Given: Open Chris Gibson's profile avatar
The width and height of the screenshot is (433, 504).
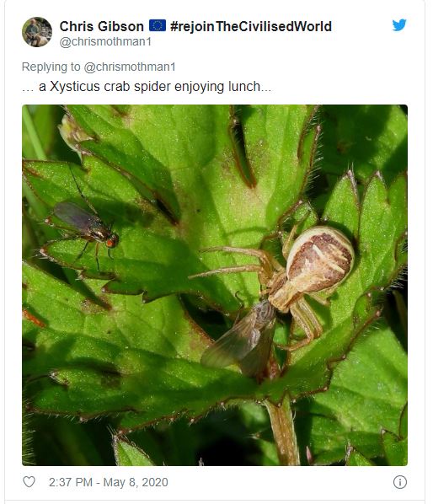Looking at the screenshot, I should pos(37,32).
